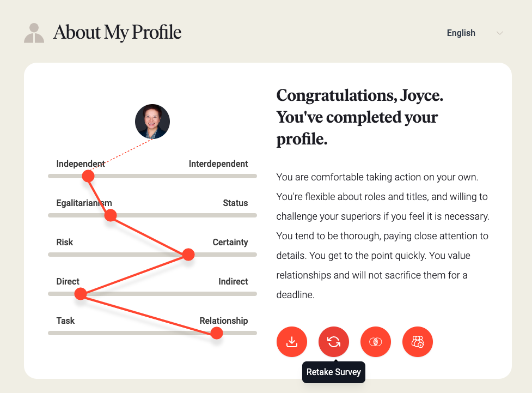
Task: Select the Direct–Indirect slider marker
Action: [81, 293]
